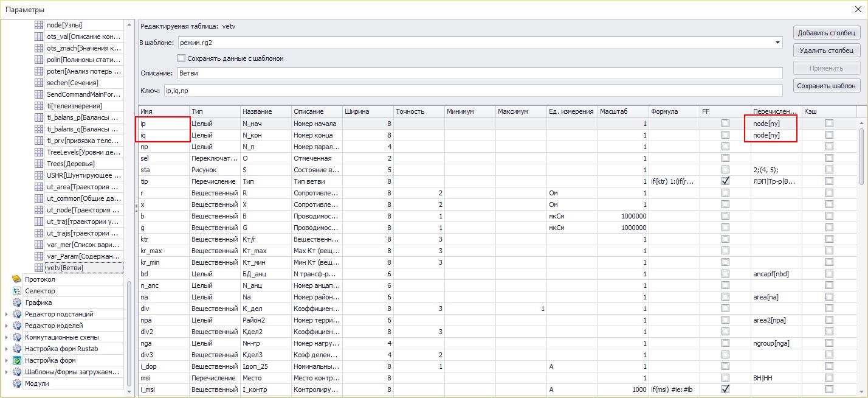Click the polin table icon in tree
Viewport: 868px width, 398px height.
pyautogui.click(x=40, y=60)
